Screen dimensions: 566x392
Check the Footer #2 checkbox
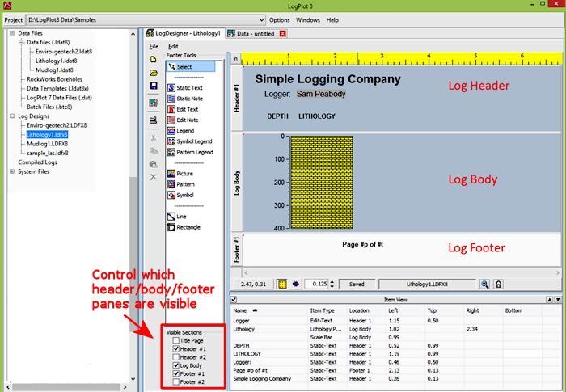click(176, 381)
